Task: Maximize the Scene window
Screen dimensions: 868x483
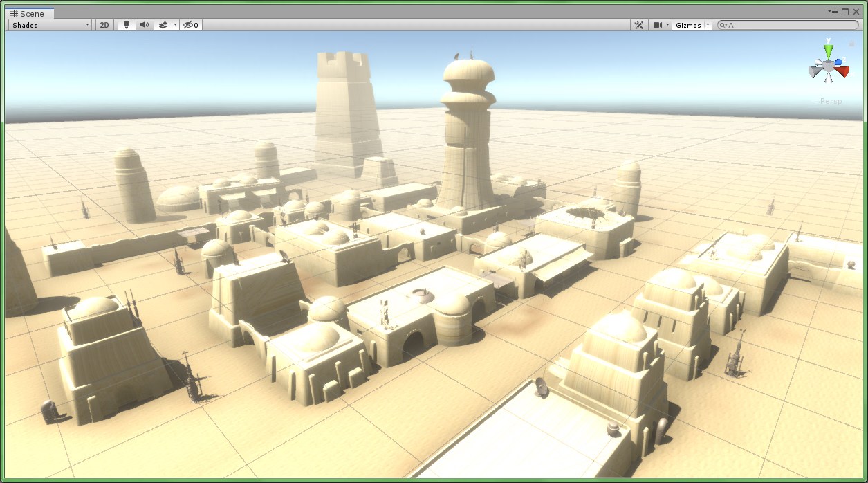Action: 845,12
